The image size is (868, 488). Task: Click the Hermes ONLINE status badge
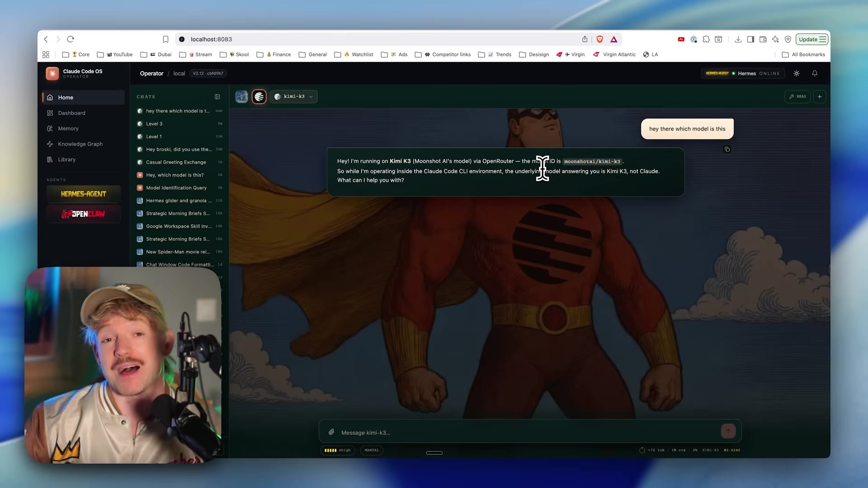pos(743,73)
